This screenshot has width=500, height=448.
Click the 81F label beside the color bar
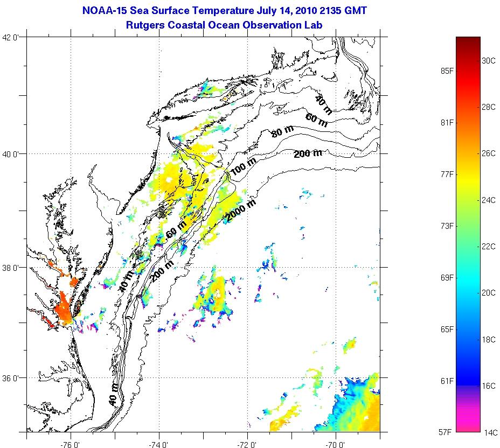click(447, 123)
